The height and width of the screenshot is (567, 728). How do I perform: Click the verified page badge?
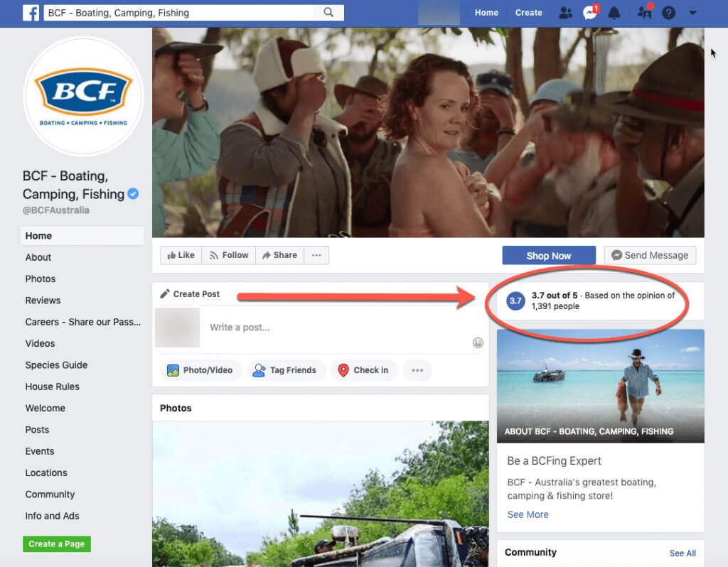click(x=133, y=194)
